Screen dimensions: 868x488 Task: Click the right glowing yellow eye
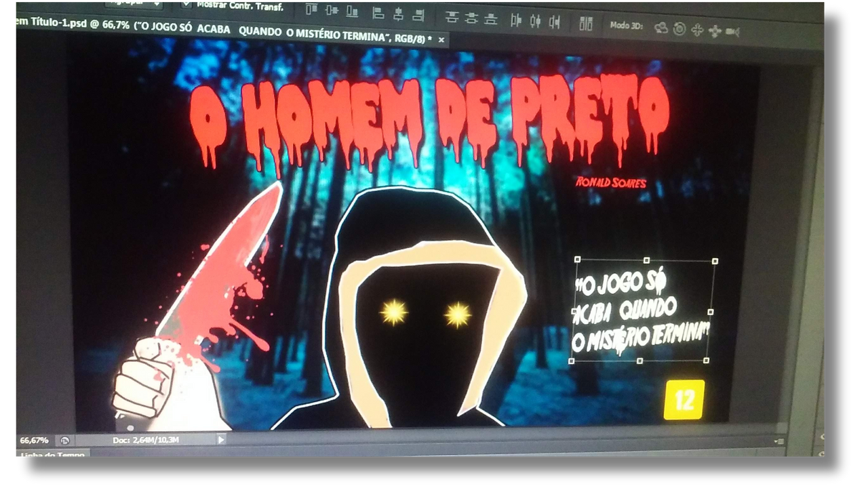point(458,314)
